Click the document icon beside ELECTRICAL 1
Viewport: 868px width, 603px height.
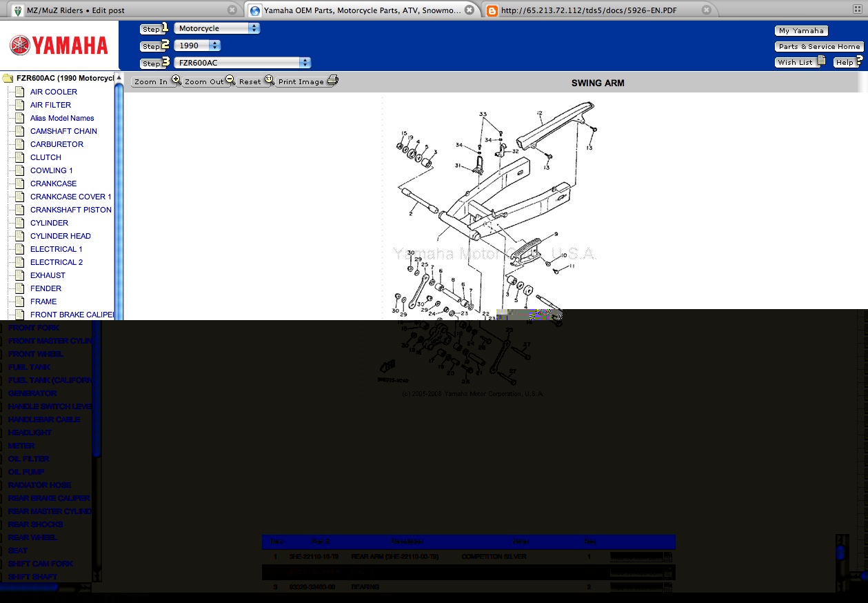(x=19, y=249)
